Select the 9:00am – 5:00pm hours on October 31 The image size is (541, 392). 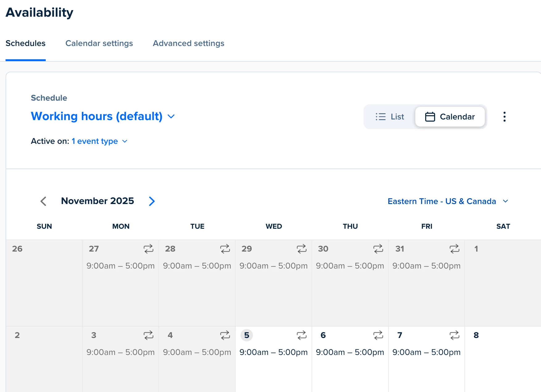(x=426, y=266)
